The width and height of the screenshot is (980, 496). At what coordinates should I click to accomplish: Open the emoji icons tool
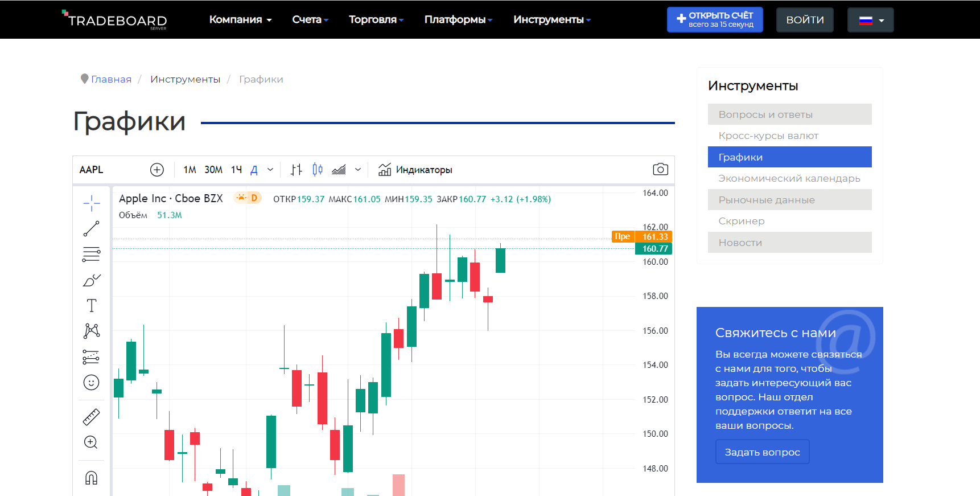(x=91, y=382)
